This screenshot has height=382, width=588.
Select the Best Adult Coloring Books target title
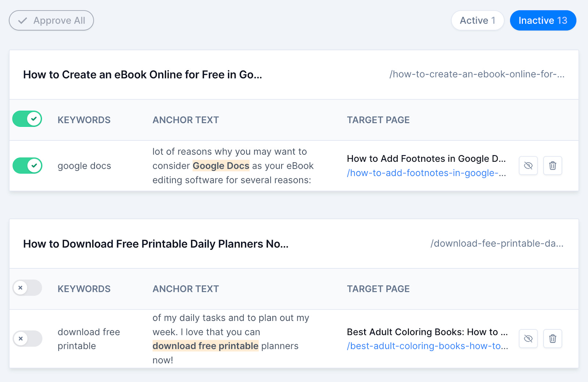pos(427,332)
